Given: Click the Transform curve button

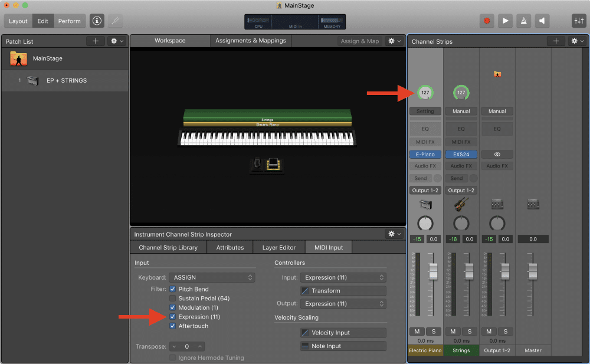Looking at the screenshot, I should coord(343,291).
